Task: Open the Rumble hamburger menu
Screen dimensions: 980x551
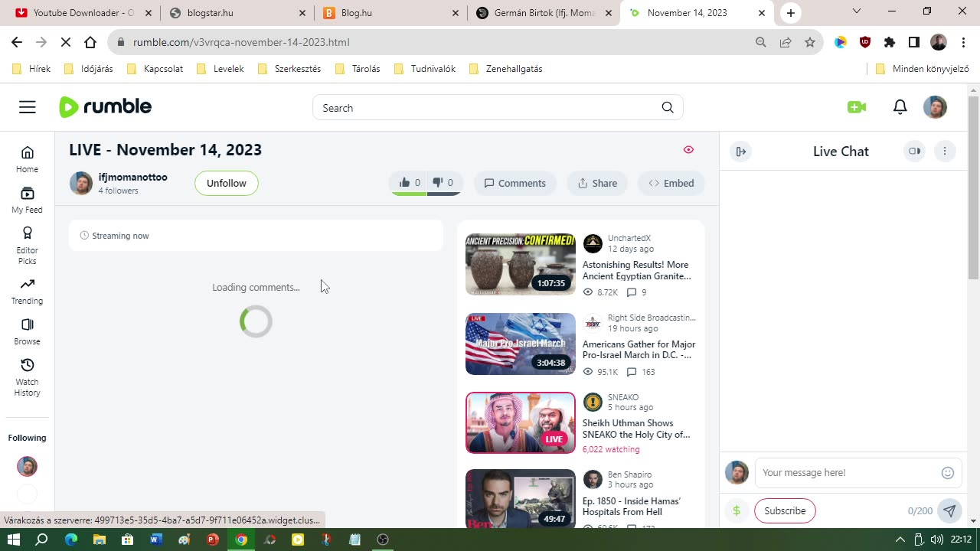Action: click(x=28, y=107)
